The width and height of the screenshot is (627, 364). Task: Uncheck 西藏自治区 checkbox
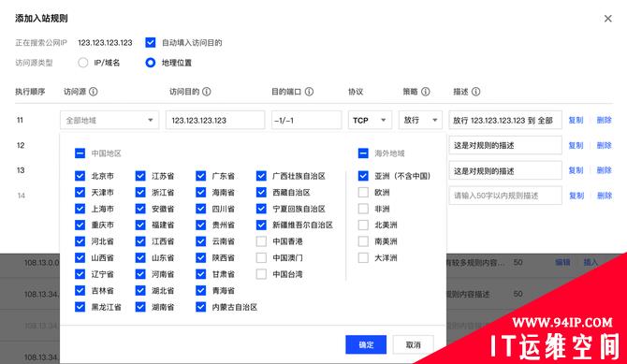point(261,193)
